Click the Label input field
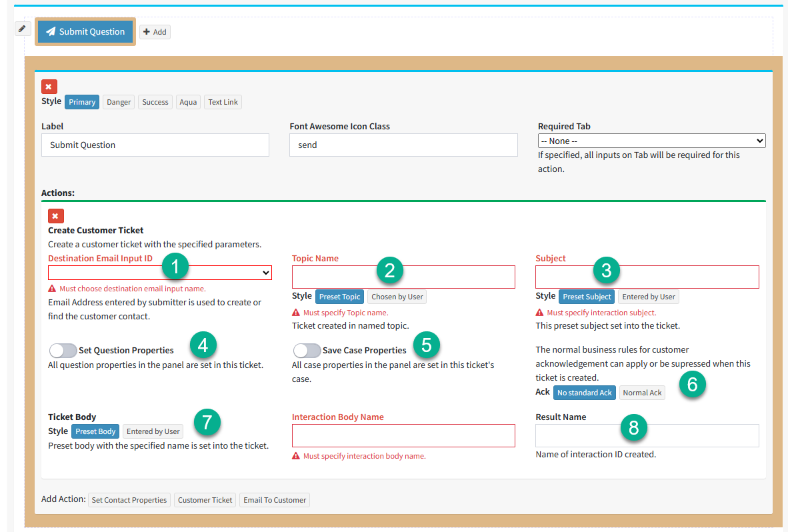This screenshot has height=532, width=788. [x=155, y=145]
